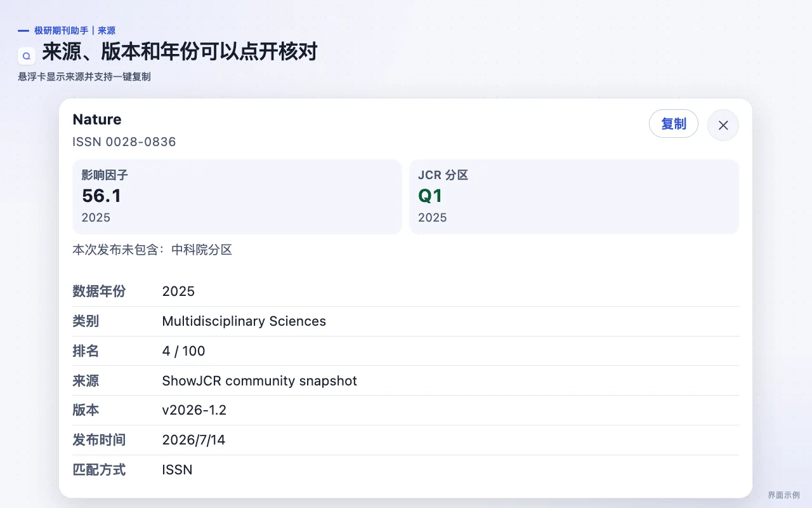This screenshot has height=508, width=812.
Task: Select the impact factor value "56.1"
Action: [101, 196]
